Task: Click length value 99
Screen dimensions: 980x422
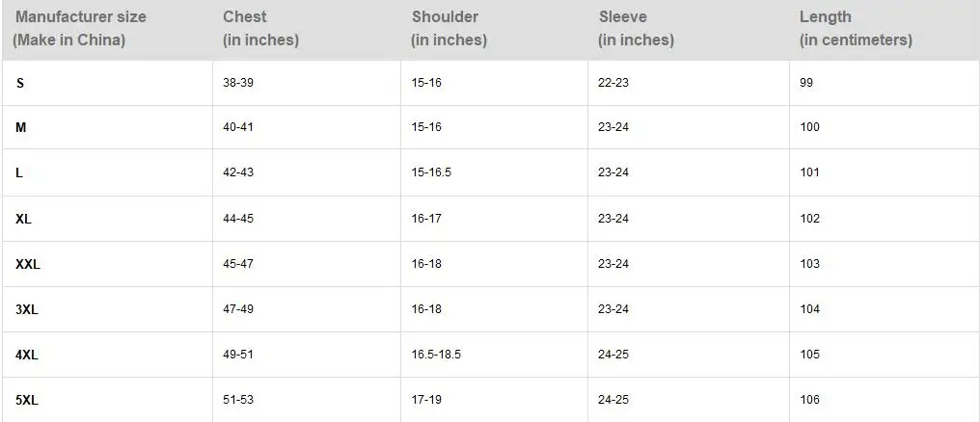Action: tap(806, 83)
